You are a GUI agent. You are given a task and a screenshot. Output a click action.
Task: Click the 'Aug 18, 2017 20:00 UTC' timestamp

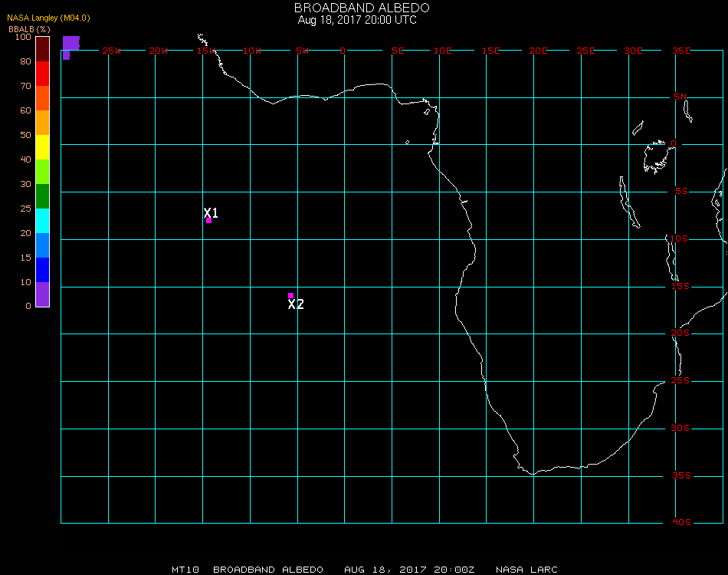point(357,20)
